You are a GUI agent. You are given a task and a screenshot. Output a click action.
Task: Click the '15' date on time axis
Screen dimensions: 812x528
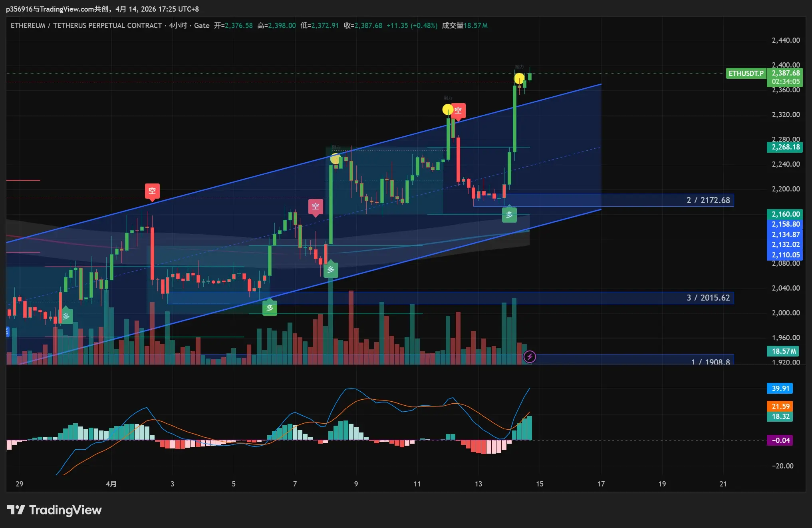540,484
